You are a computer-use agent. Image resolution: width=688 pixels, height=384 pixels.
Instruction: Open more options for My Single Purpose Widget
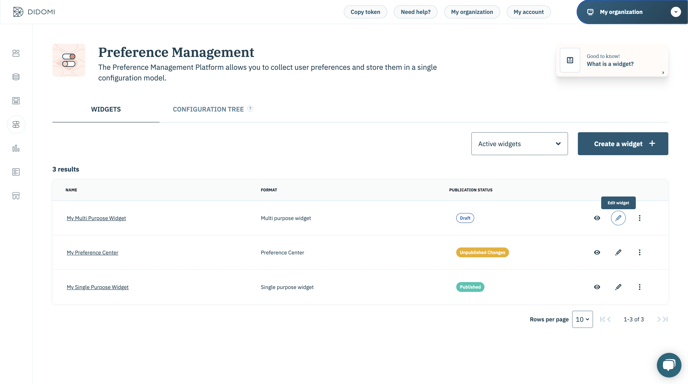(639, 287)
